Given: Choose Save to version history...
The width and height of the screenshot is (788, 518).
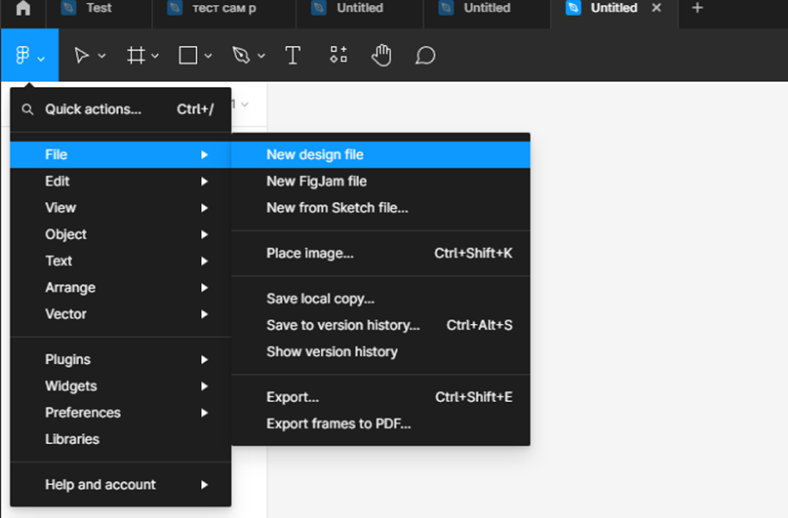Looking at the screenshot, I should coord(380,326).
